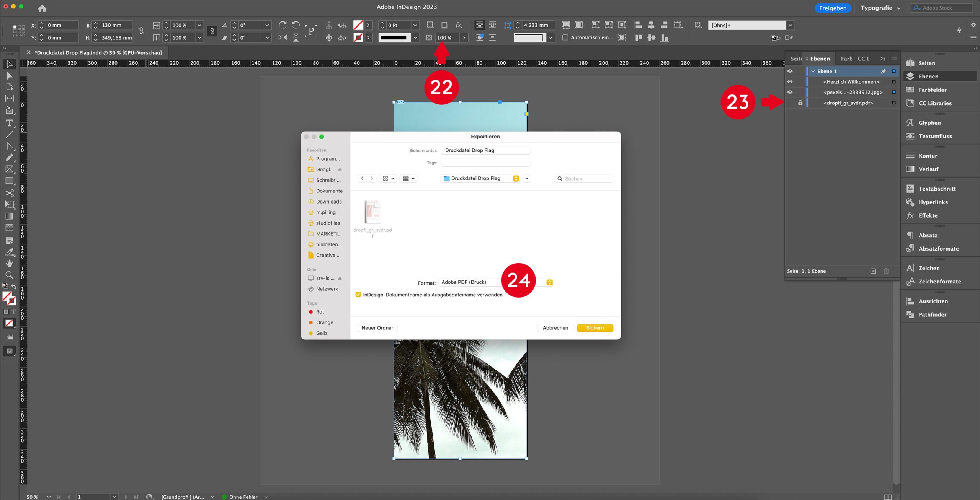The height and width of the screenshot is (500, 980).
Task: Select the Scissors tool
Action: pyautogui.click(x=9, y=192)
